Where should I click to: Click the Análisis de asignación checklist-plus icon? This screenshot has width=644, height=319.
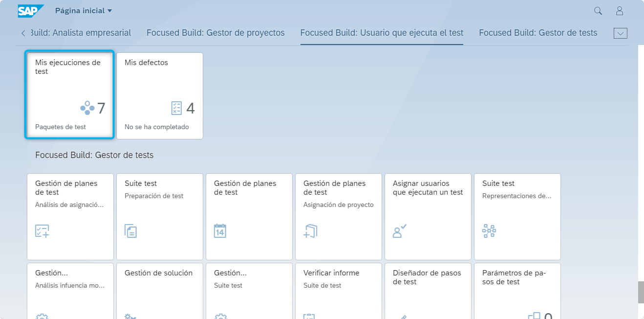[x=42, y=231]
